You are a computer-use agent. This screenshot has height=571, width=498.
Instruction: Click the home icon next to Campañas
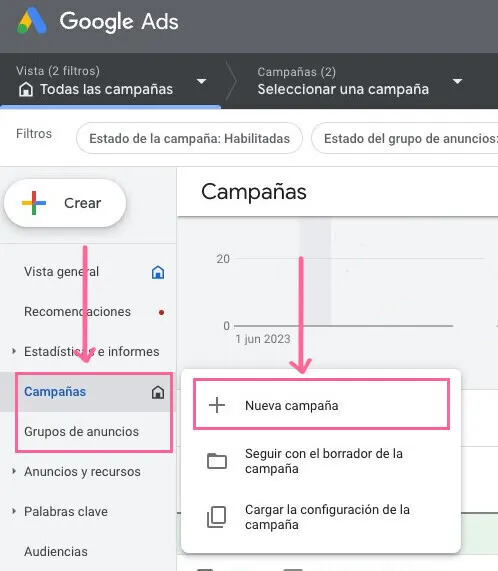click(x=158, y=393)
